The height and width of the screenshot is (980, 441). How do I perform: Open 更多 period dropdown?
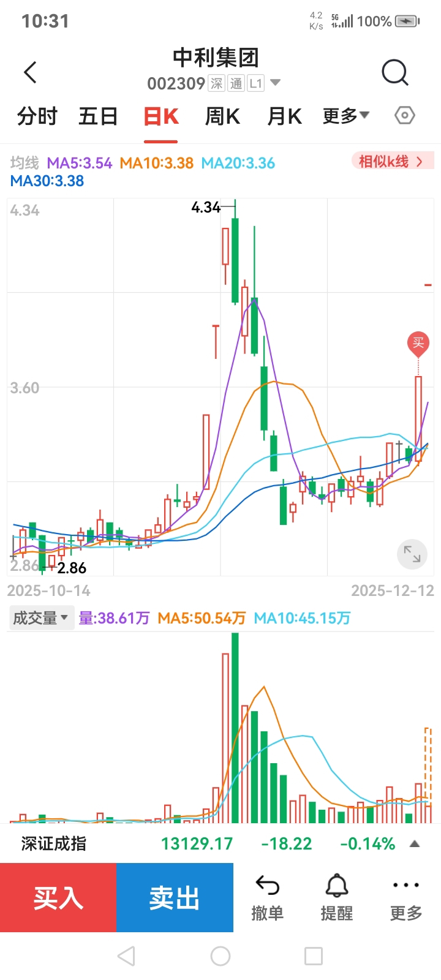(x=346, y=115)
